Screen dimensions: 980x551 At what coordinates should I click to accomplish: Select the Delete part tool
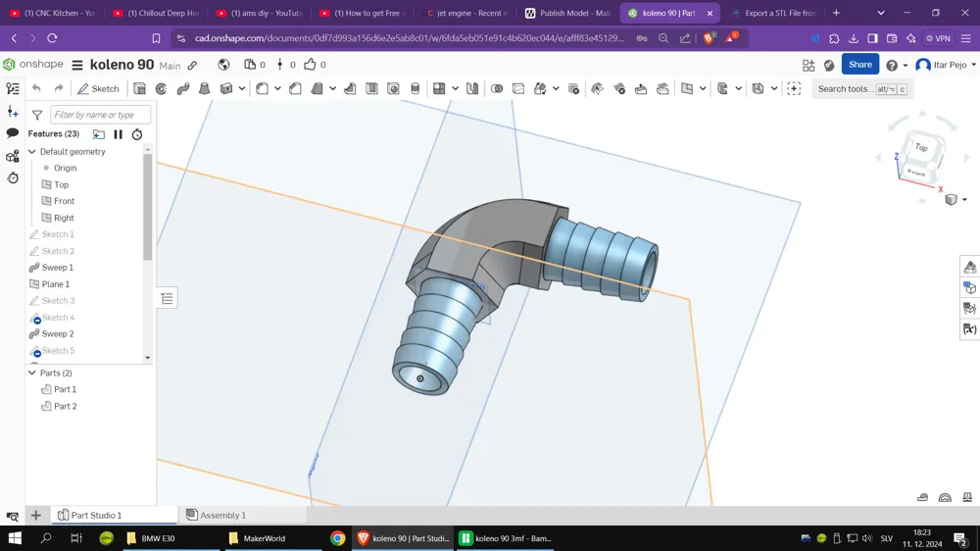pyautogui.click(x=573, y=89)
